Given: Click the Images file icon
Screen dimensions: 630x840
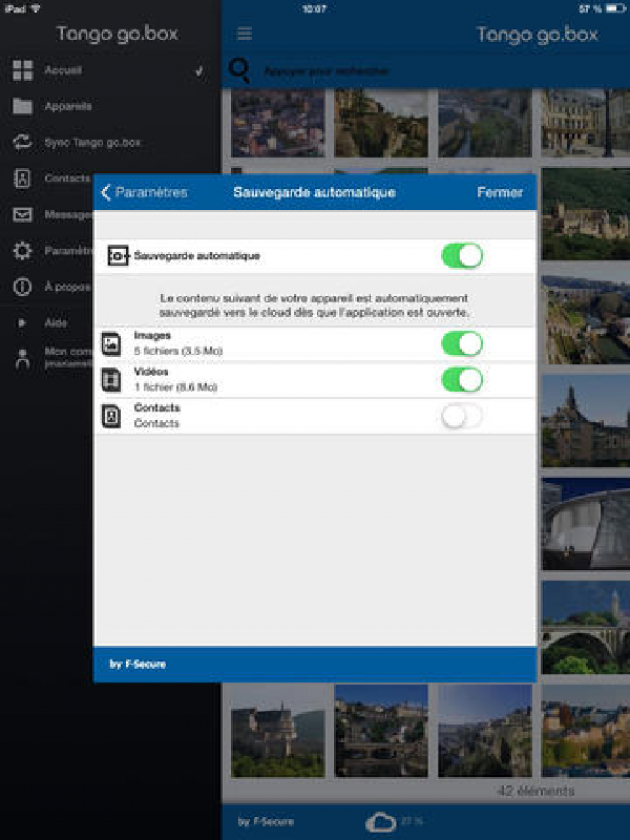Looking at the screenshot, I should click(112, 344).
